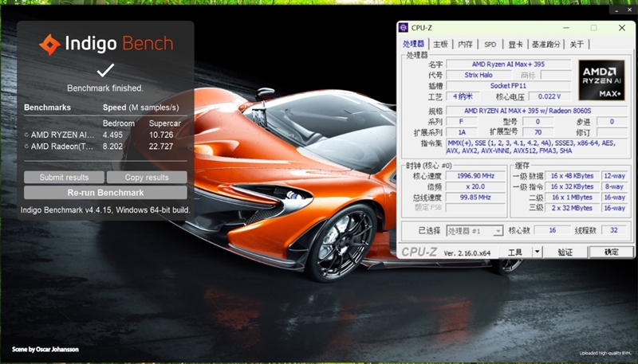
Task: Click the Supercar score 22.727
Action: [x=161, y=147]
